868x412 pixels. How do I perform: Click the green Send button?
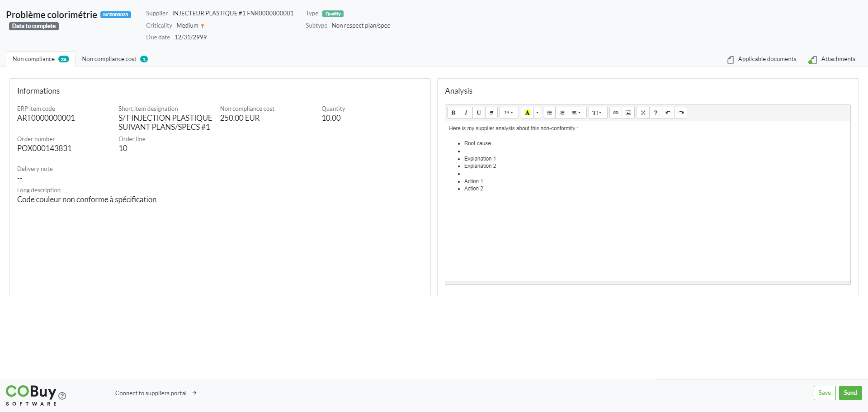pyautogui.click(x=850, y=393)
